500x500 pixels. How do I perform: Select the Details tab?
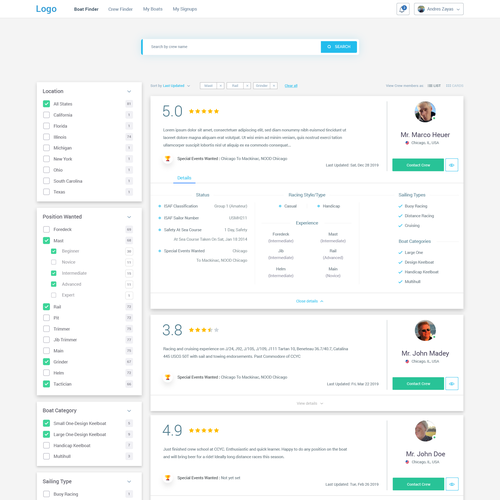[x=184, y=178]
